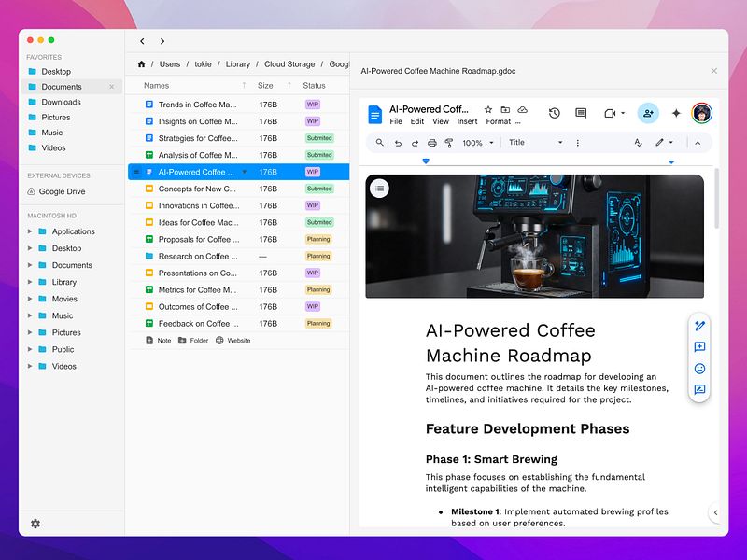Open the Insert menu
The height and width of the screenshot is (560, 747).
(467, 121)
